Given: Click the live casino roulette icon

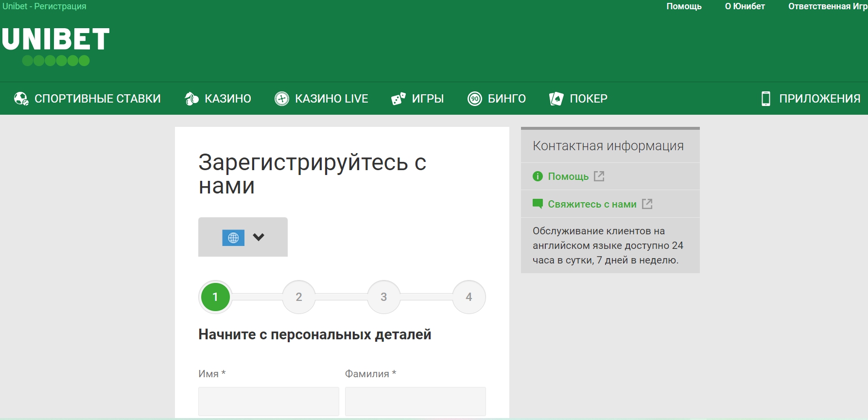Looking at the screenshot, I should (x=282, y=99).
